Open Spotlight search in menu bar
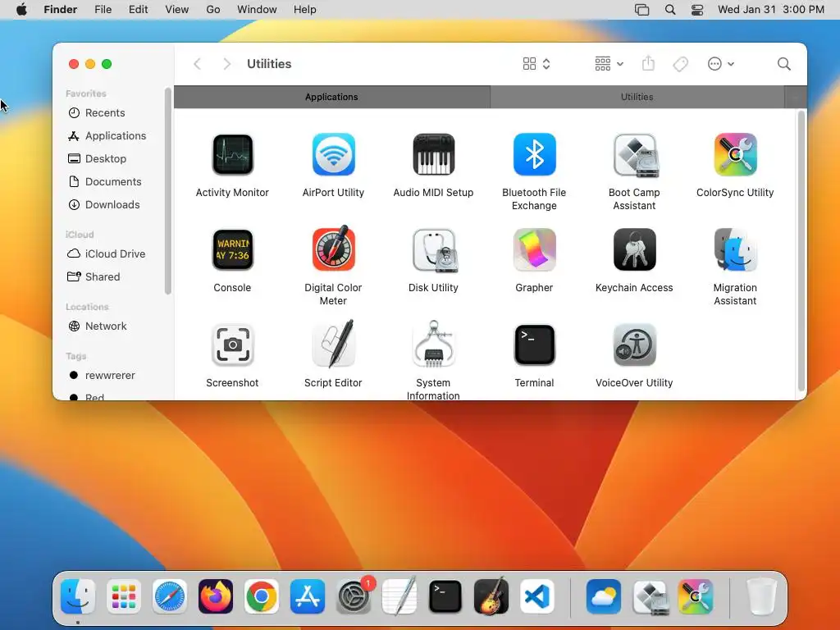 [x=670, y=10]
